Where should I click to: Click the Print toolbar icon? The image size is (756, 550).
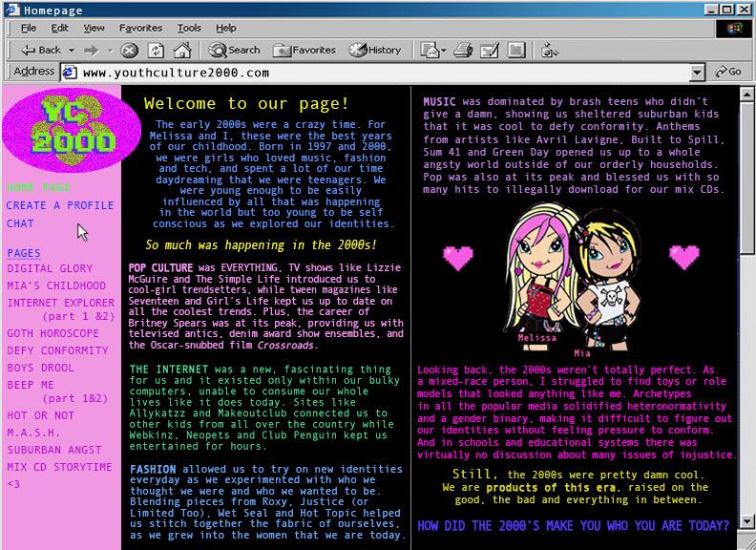(463, 51)
